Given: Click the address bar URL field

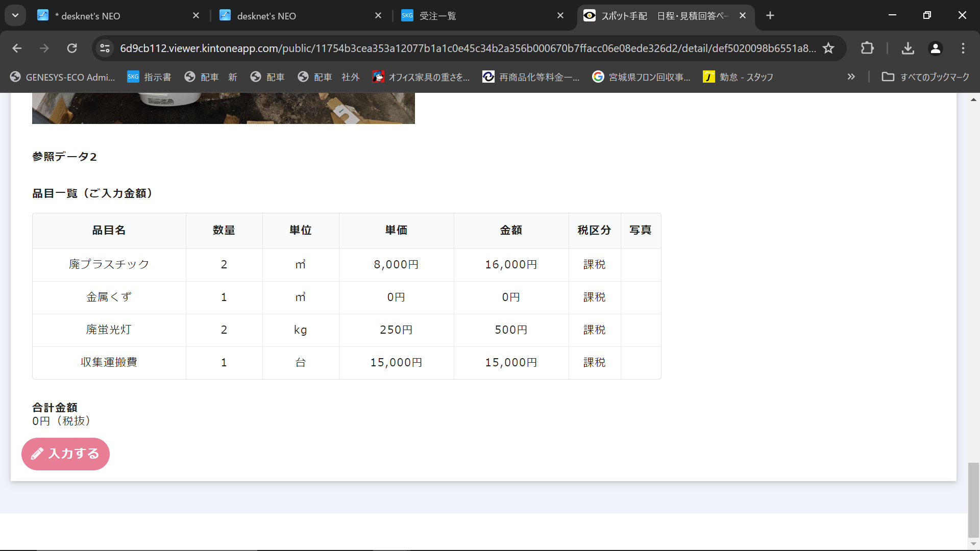Looking at the screenshot, I should coord(459,48).
